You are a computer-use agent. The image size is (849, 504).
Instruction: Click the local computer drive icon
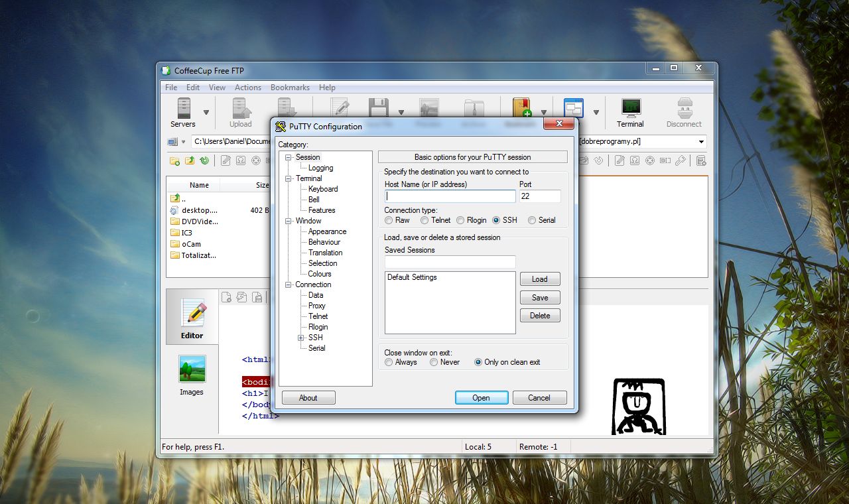173,142
